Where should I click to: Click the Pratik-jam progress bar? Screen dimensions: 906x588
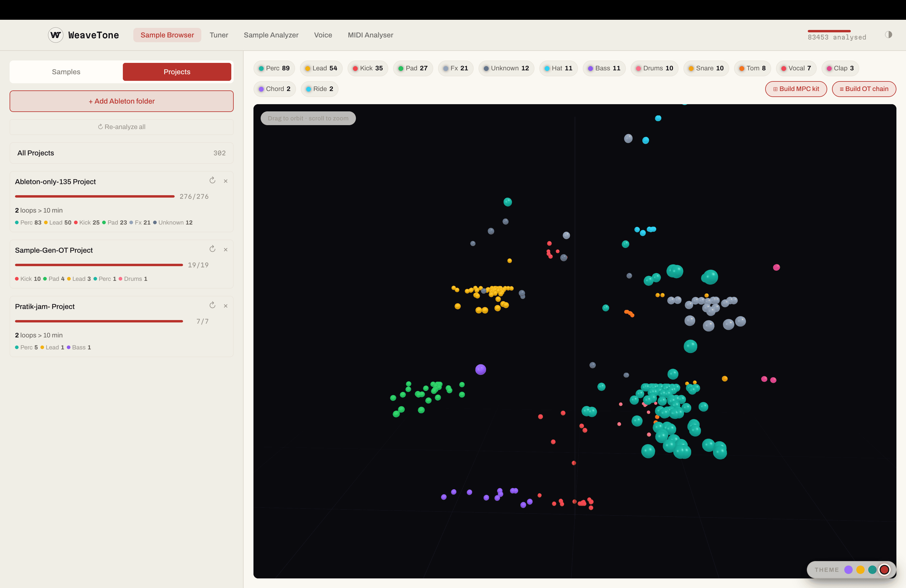tap(99, 321)
